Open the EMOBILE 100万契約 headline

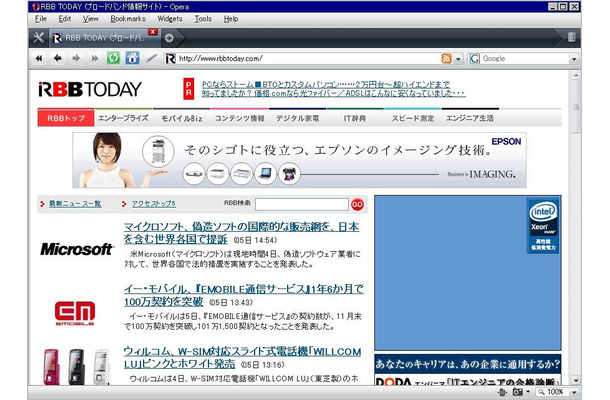244,295
